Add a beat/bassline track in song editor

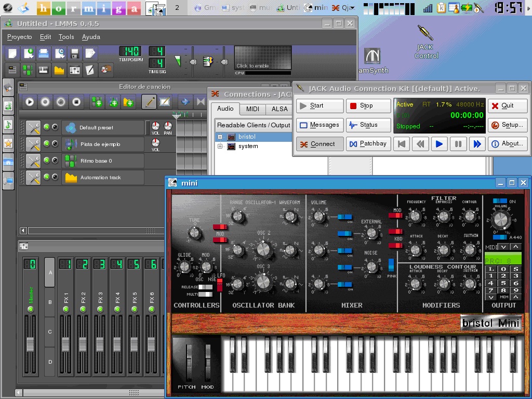click(x=97, y=102)
